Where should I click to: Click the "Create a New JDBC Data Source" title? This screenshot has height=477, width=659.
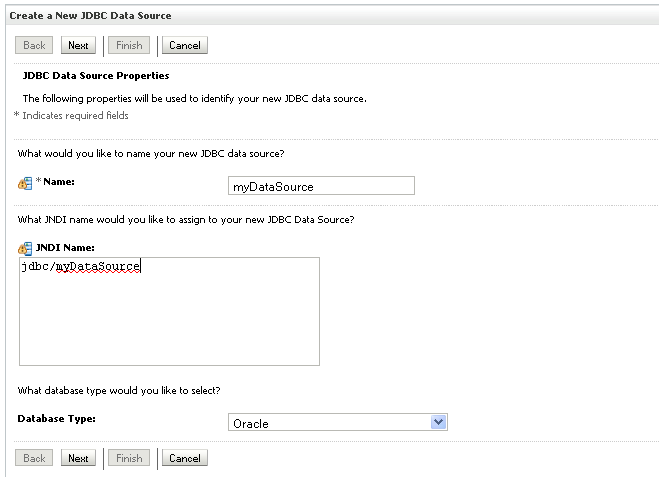90,16
